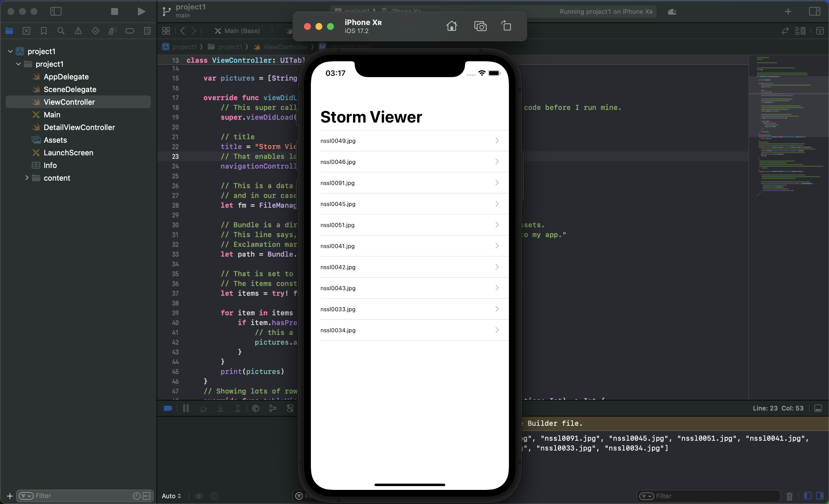The image size is (829, 504).
Task: Toggle source-control status filter in navigator
Action: (x=147, y=496)
